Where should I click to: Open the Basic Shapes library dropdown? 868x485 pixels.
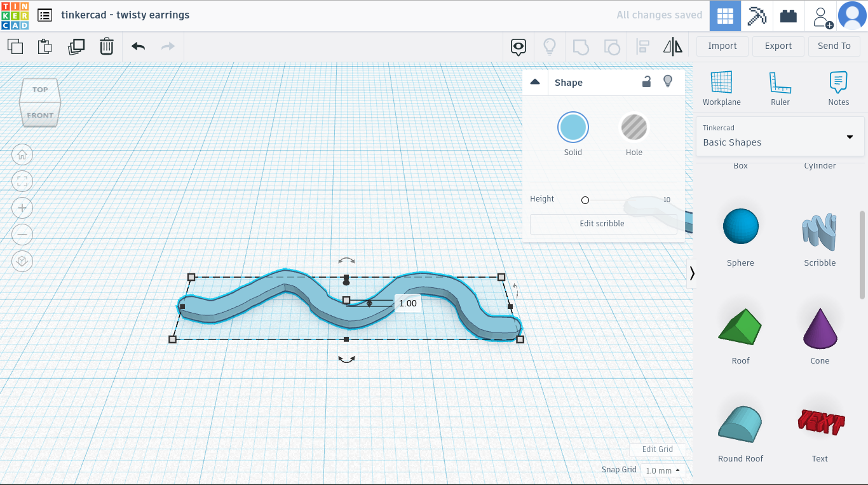pyautogui.click(x=780, y=136)
